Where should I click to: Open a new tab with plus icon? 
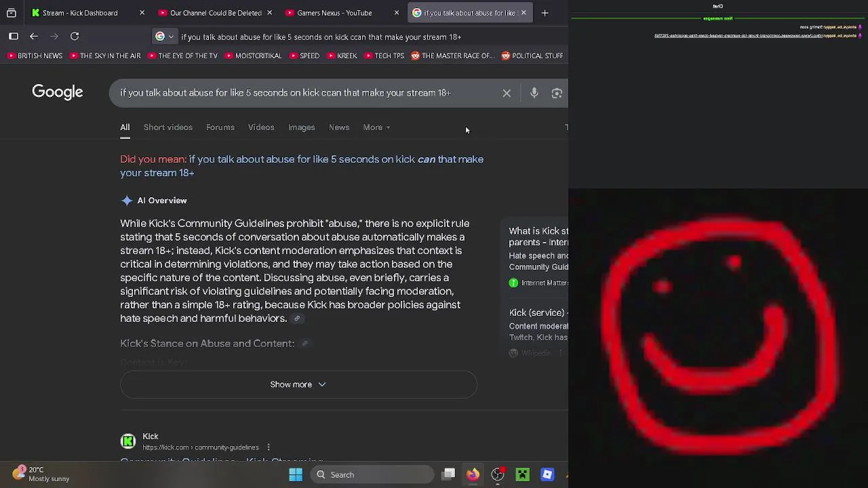[x=545, y=13]
